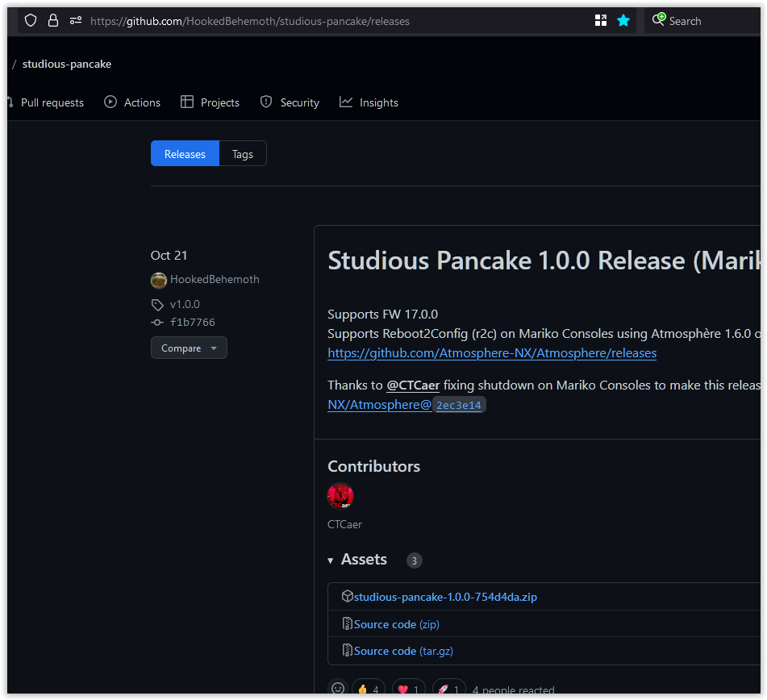This screenshot has width=767, height=700.
Task: Click the shield tracking protection icon
Action: 31,20
